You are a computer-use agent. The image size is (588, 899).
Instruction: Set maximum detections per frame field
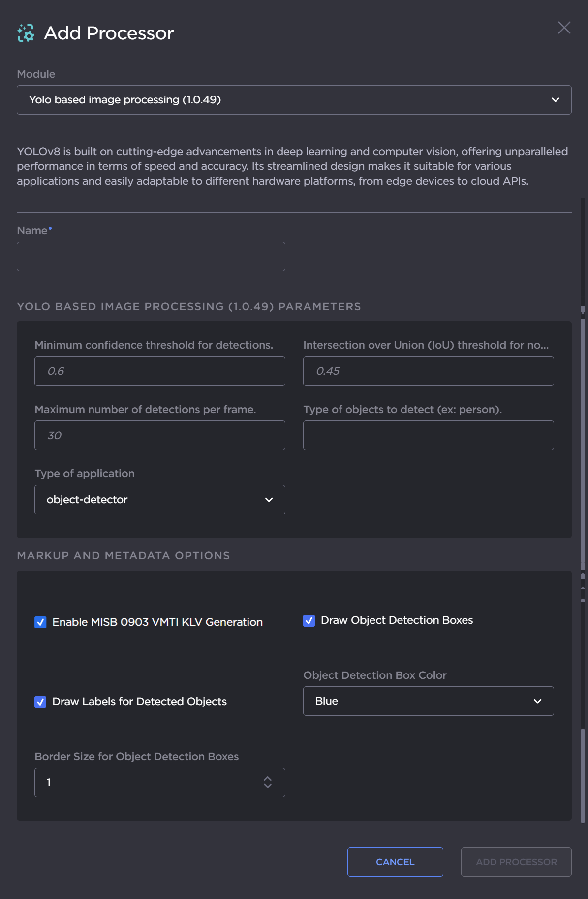coord(160,435)
